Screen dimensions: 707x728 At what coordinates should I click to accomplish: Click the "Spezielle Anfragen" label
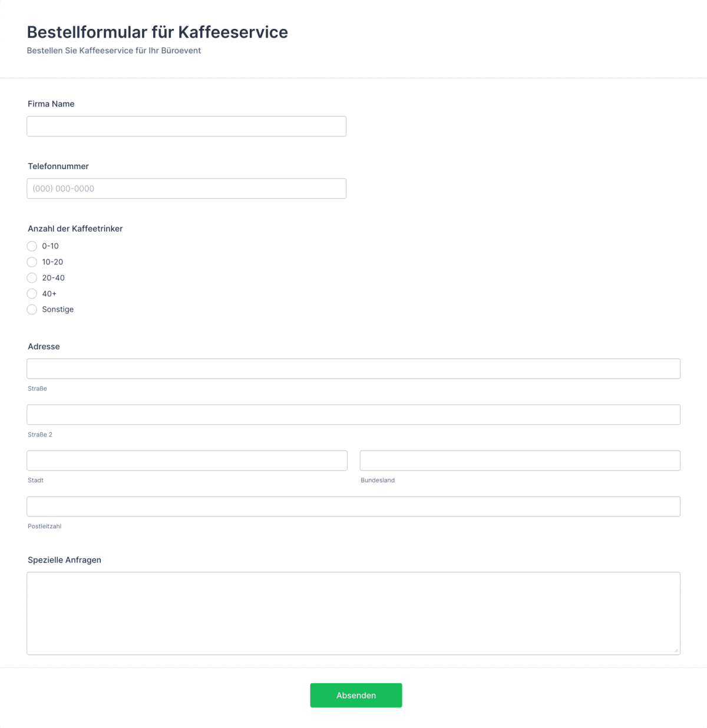point(64,560)
